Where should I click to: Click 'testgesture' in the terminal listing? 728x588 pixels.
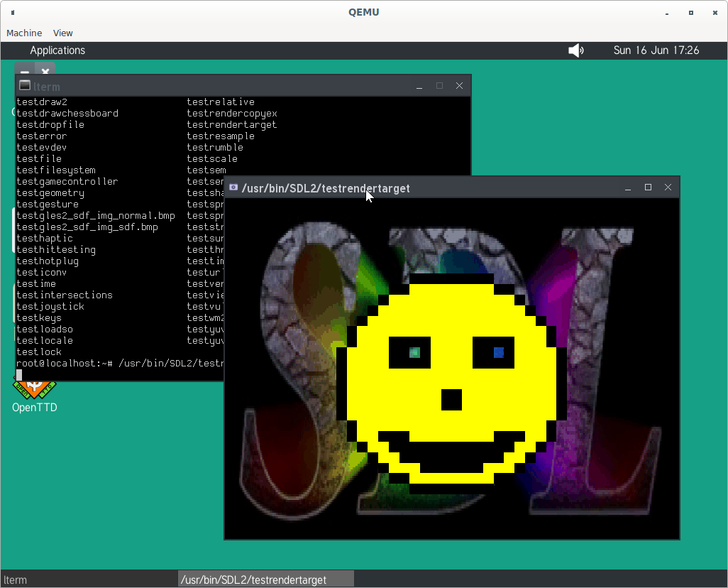(x=48, y=205)
